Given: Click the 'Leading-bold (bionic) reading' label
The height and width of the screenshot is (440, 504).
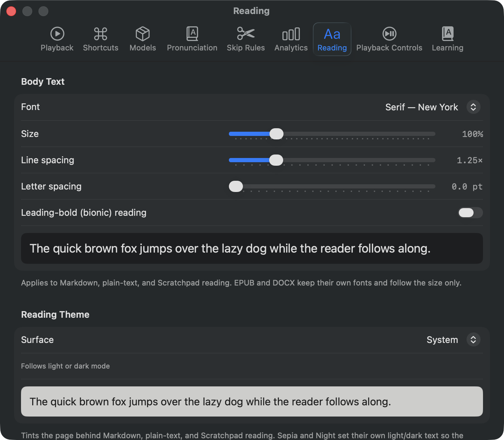Looking at the screenshot, I should [x=84, y=213].
